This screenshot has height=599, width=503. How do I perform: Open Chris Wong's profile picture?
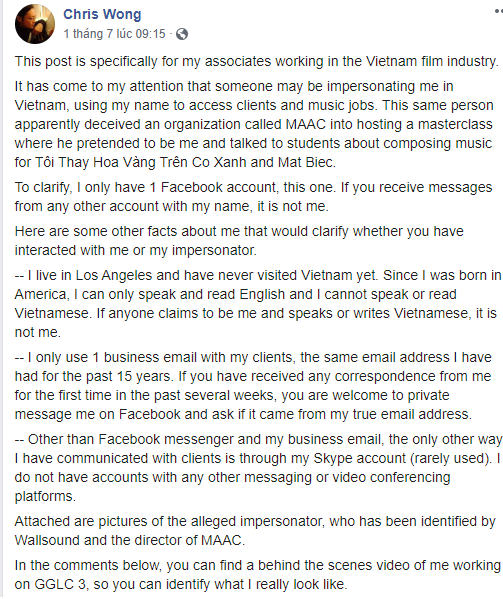pyautogui.click(x=35, y=24)
